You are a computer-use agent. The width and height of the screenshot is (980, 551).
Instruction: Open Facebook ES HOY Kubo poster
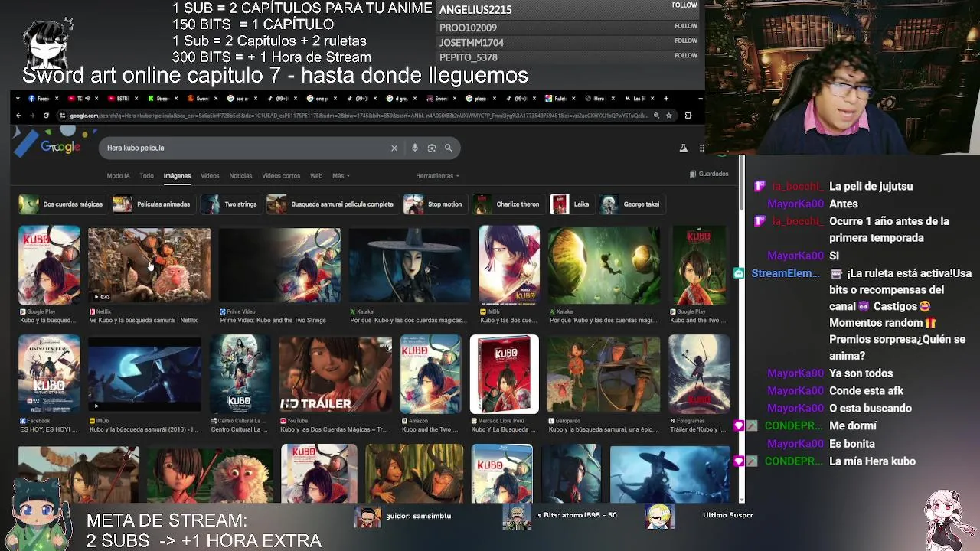(49, 374)
